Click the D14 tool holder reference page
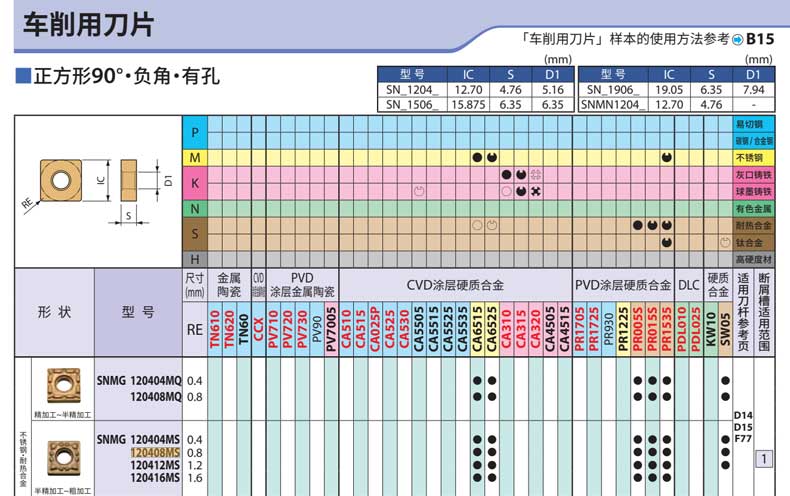 pyautogui.click(x=742, y=414)
